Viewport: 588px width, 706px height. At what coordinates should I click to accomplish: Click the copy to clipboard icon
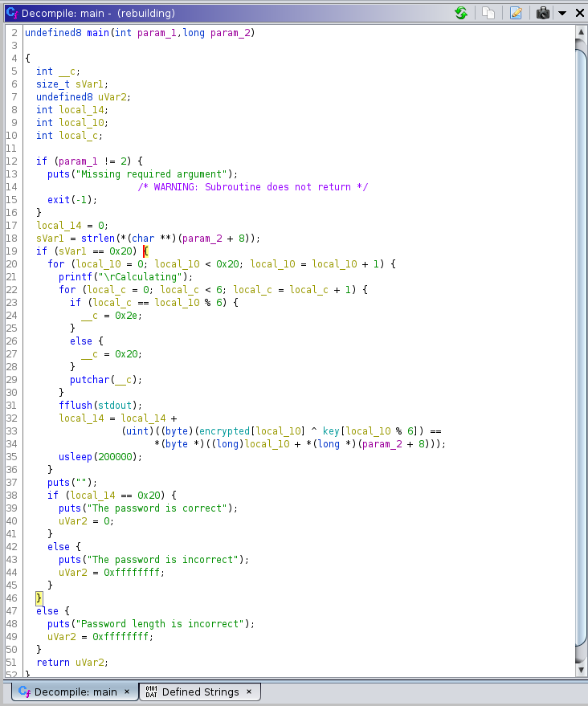pyautogui.click(x=488, y=13)
